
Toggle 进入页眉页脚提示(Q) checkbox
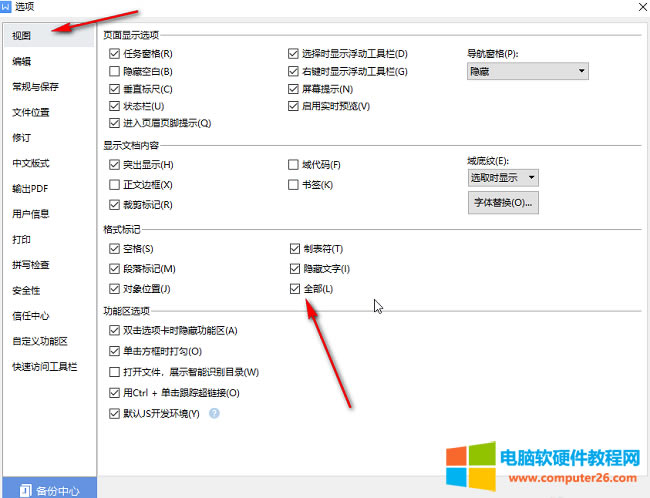click(114, 123)
